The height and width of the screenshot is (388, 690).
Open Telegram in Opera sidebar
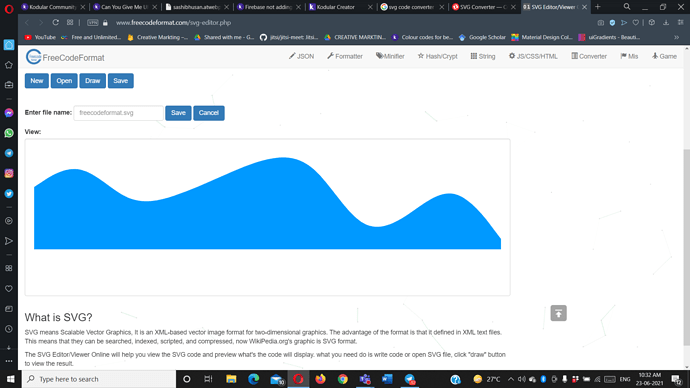(9, 153)
